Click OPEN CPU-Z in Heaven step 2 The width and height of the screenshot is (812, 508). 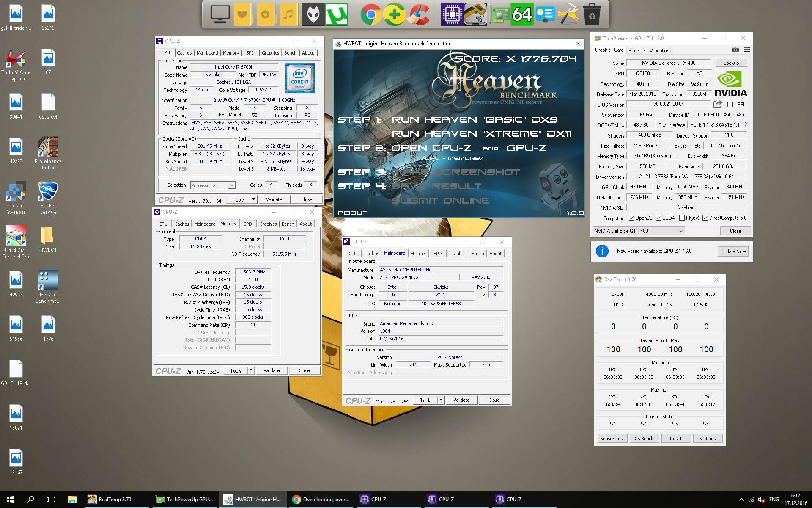(431, 148)
